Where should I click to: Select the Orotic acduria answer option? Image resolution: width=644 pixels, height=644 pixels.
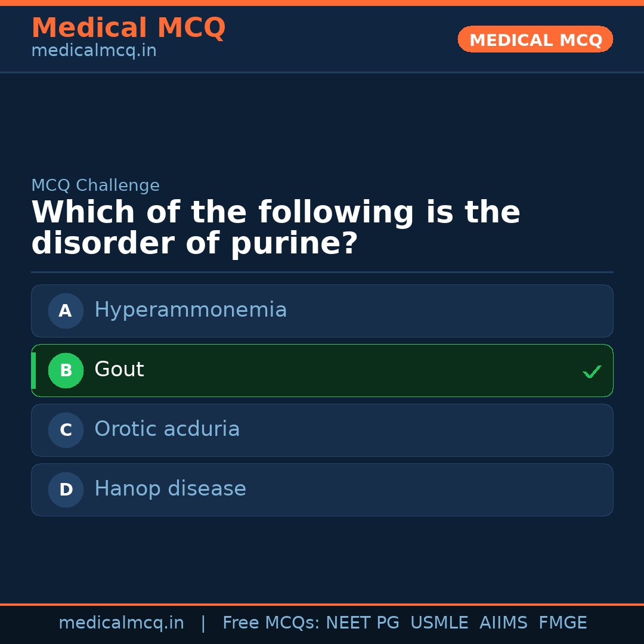point(322,430)
